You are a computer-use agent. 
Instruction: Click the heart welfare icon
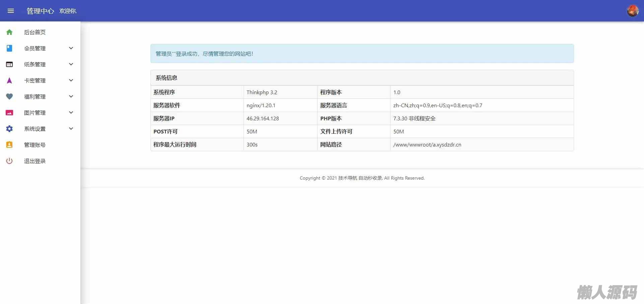point(9,97)
